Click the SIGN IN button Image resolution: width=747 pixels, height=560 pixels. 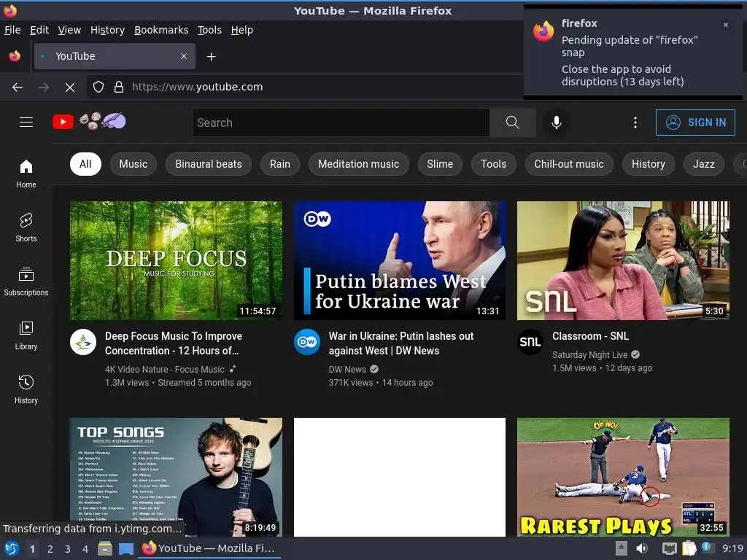coord(695,122)
